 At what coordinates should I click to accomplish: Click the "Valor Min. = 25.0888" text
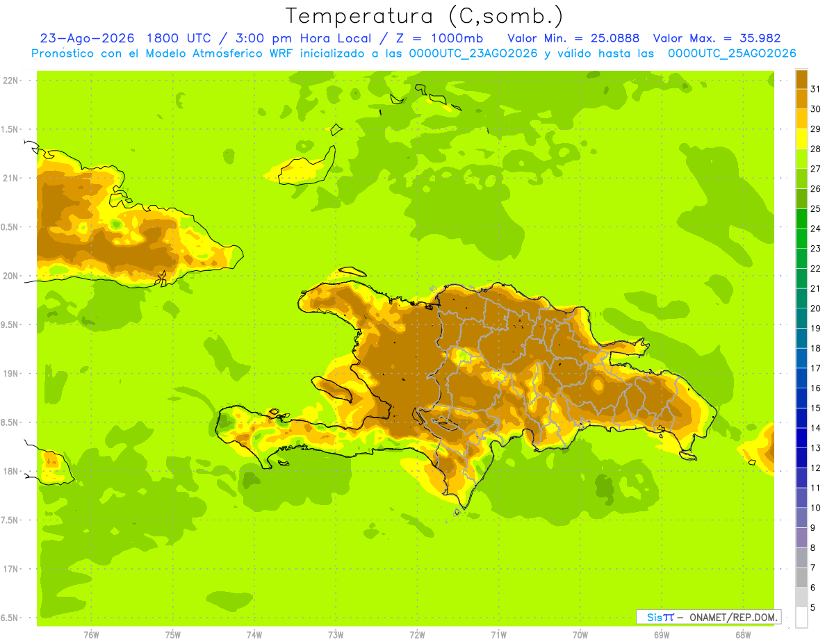point(573,38)
